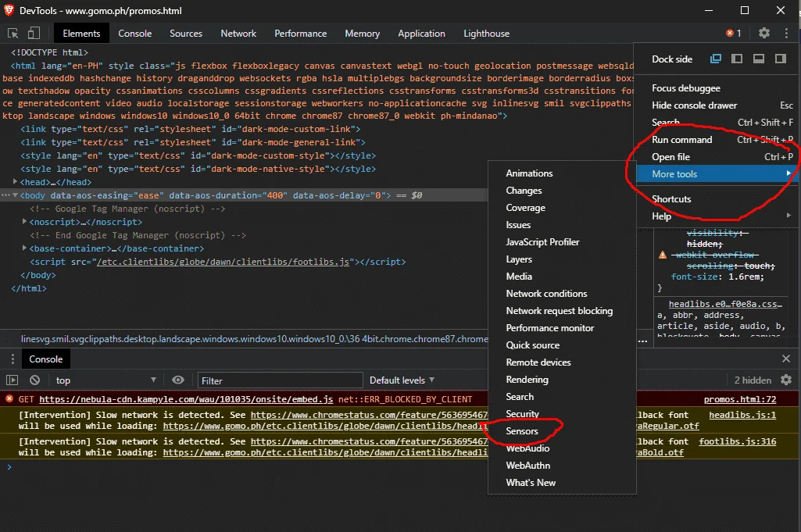Dock DevTools to the left side

[x=737, y=59]
